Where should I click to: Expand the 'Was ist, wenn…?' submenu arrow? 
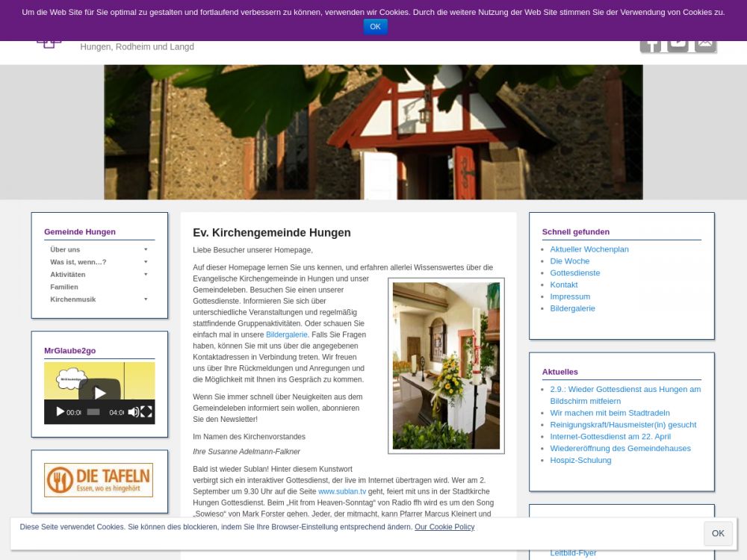pyautogui.click(x=146, y=262)
